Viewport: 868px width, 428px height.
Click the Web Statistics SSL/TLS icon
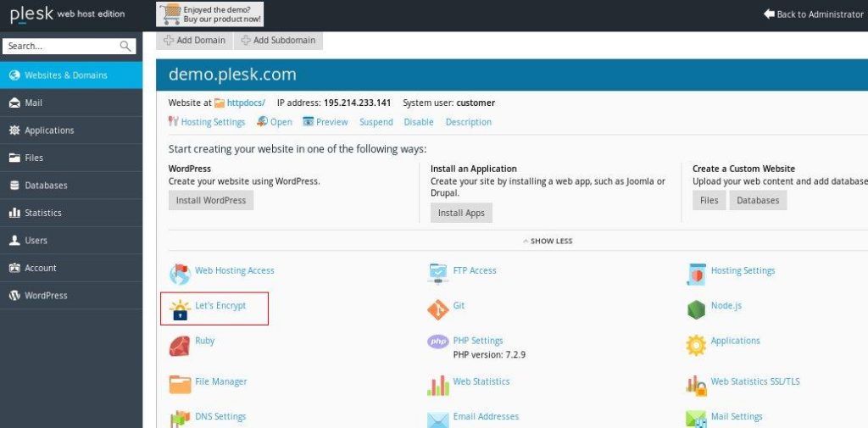tap(697, 386)
